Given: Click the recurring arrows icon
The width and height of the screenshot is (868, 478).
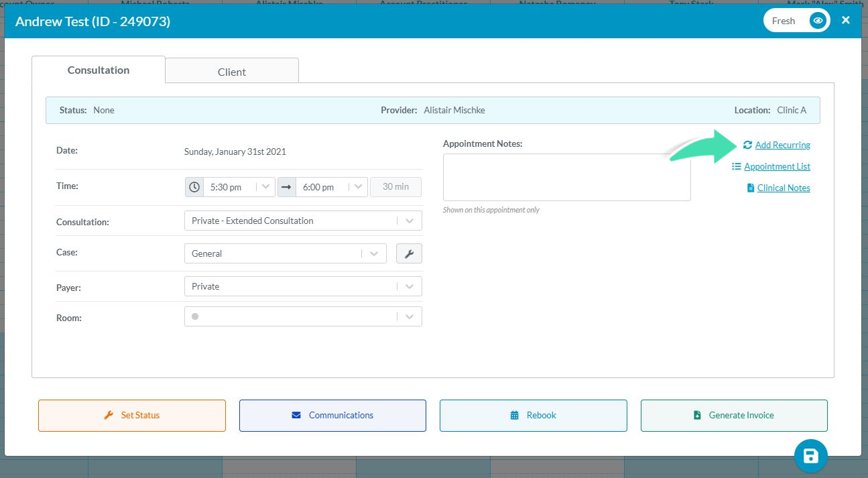Looking at the screenshot, I should pyautogui.click(x=747, y=145).
